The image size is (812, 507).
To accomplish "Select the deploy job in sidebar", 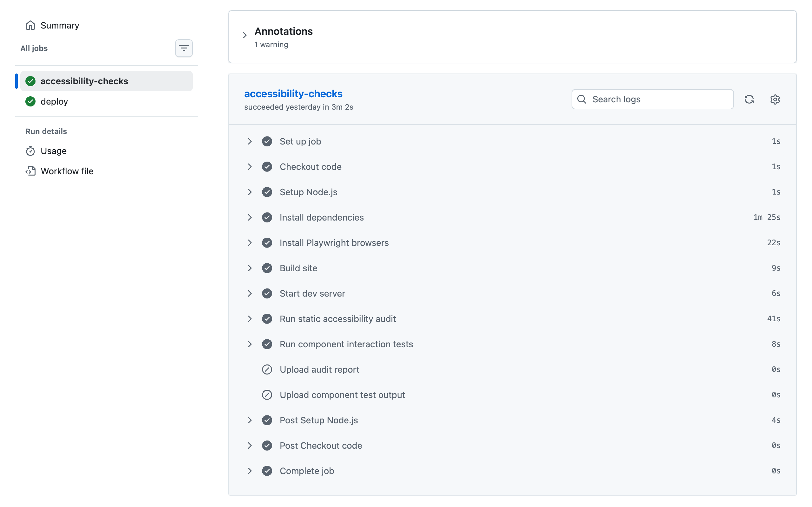I will coord(54,101).
